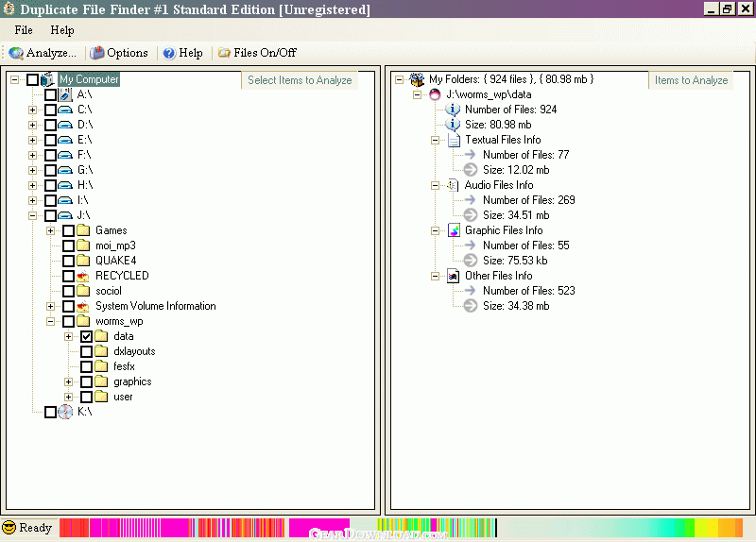Click the RECYCLED folder icon
This screenshot has width=756, height=542.
pyautogui.click(x=83, y=276)
